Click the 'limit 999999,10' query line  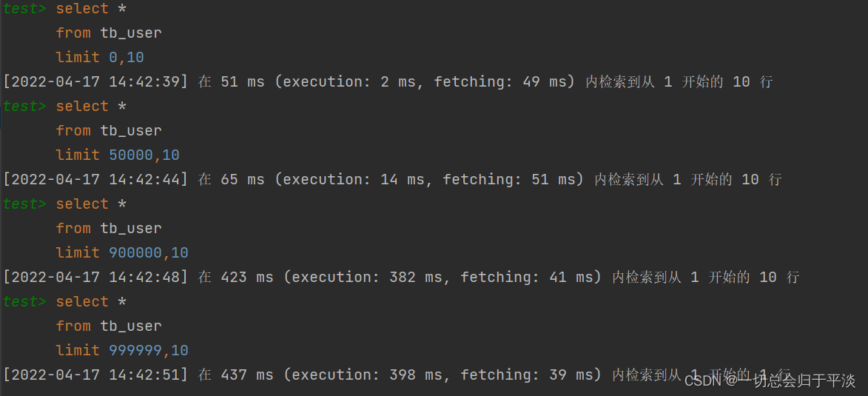pyautogui.click(x=122, y=350)
